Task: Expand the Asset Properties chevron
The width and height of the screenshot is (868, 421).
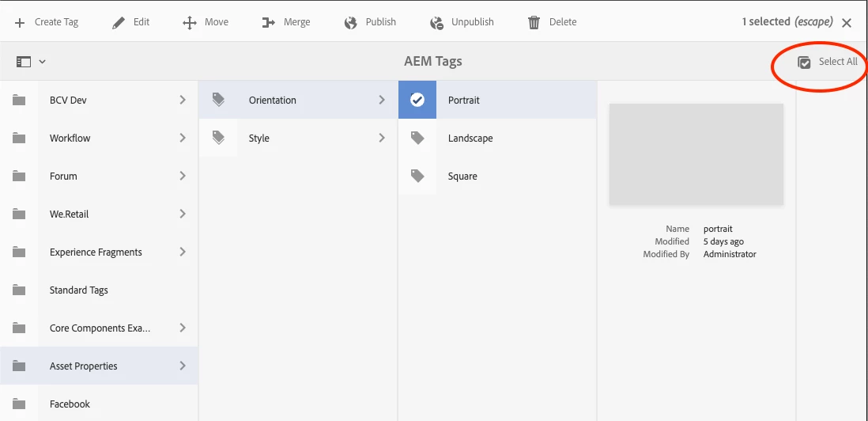Action: pyautogui.click(x=183, y=366)
